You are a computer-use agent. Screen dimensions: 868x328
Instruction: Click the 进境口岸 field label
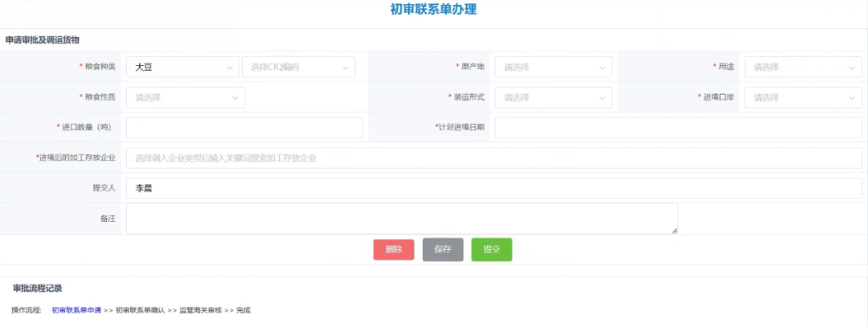click(x=719, y=97)
